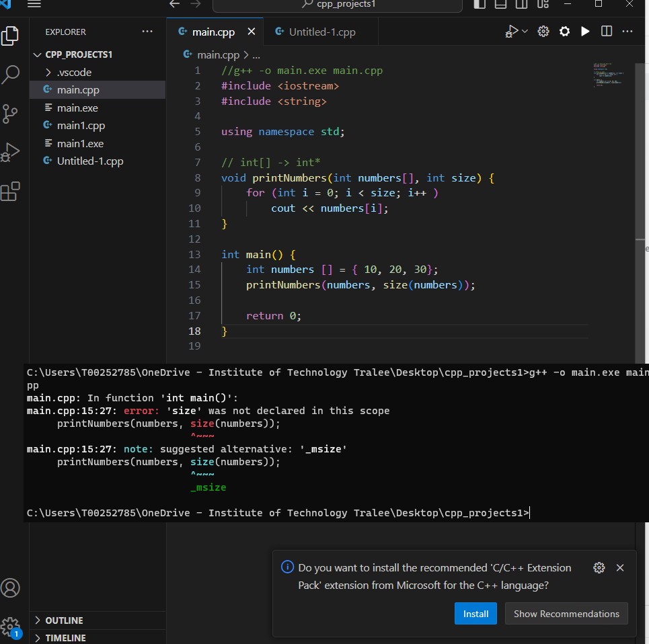The height and width of the screenshot is (644, 649).
Task: Click the info icon in the notification
Action: tap(287, 567)
